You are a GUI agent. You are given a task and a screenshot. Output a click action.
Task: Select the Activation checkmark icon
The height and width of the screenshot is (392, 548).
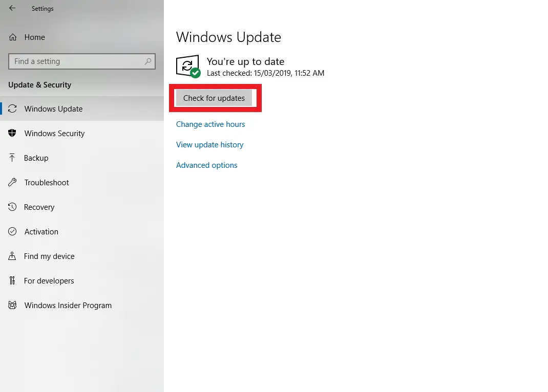[x=13, y=231]
